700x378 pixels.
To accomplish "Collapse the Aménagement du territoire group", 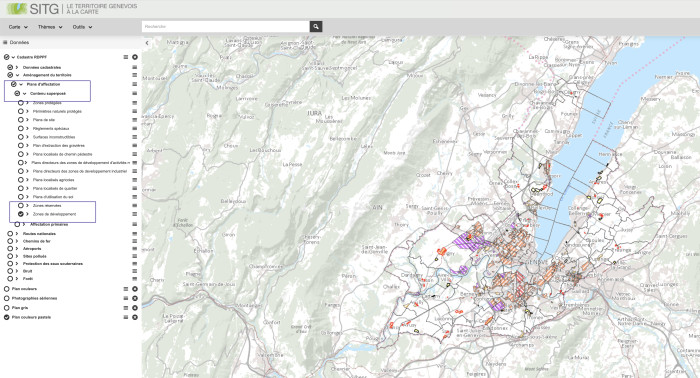I will pyautogui.click(x=17, y=75).
